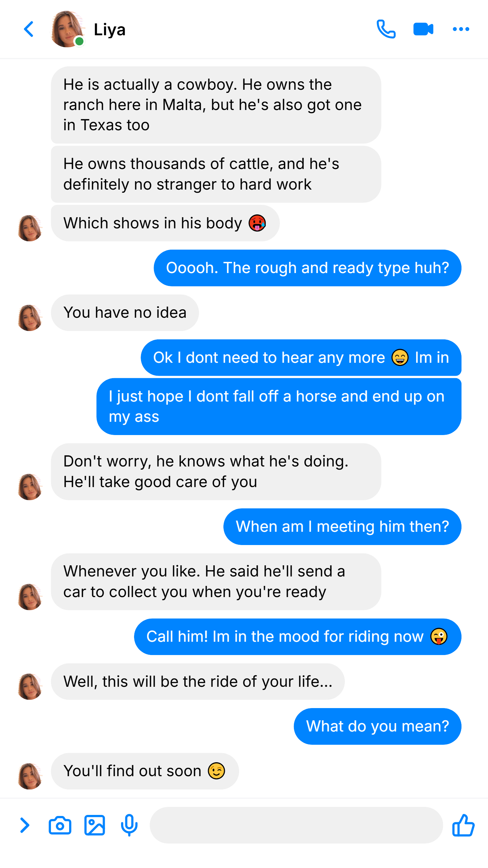Tap the contact name Liya
The width and height of the screenshot is (488, 868).
click(110, 30)
